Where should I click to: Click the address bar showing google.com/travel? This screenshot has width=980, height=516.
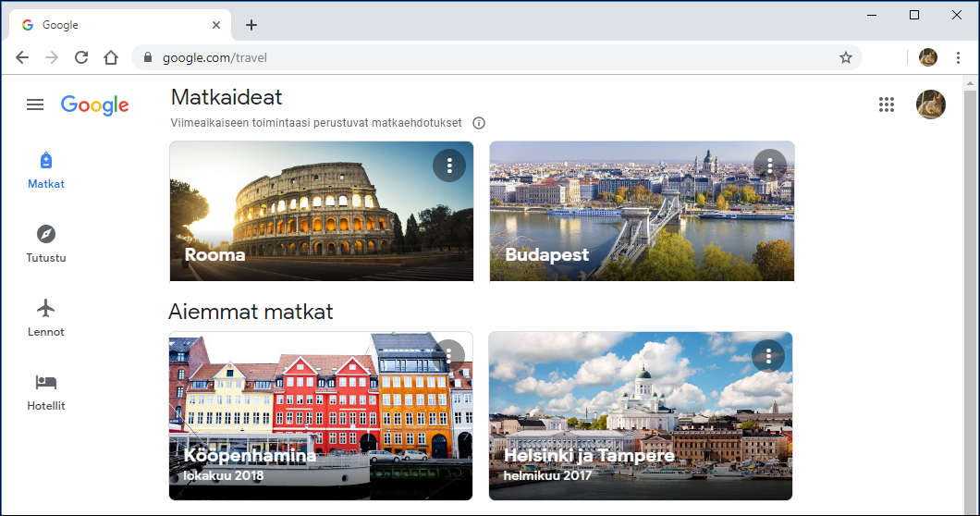coord(496,57)
